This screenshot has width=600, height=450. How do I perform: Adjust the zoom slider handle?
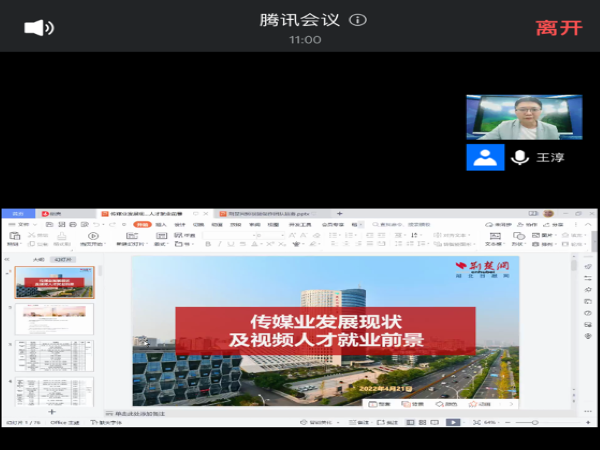(535, 422)
